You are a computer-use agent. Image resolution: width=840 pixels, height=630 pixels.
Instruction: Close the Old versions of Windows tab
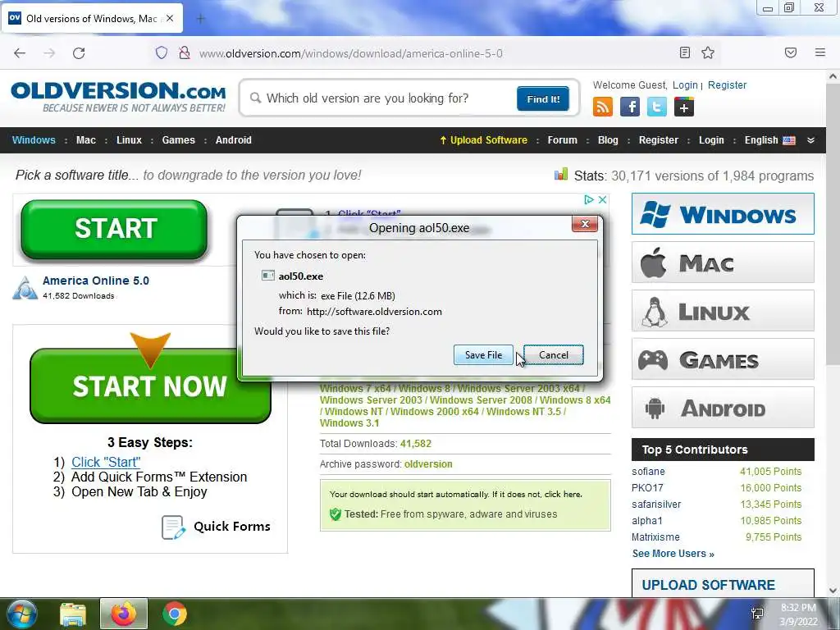click(170, 18)
